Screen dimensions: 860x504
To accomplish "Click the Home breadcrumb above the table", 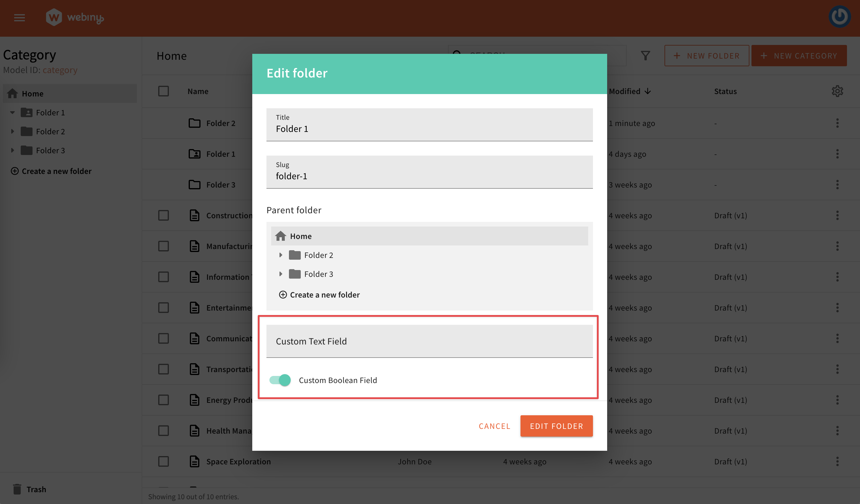I will click(x=172, y=56).
